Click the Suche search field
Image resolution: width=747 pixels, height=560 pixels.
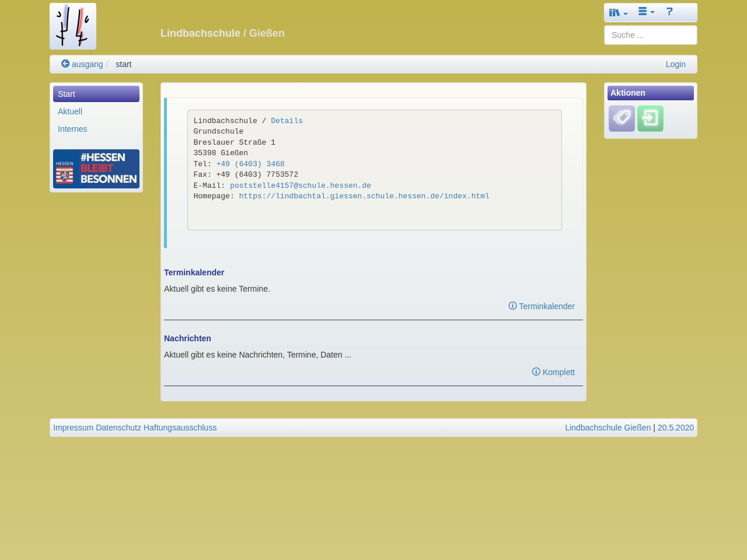point(650,35)
